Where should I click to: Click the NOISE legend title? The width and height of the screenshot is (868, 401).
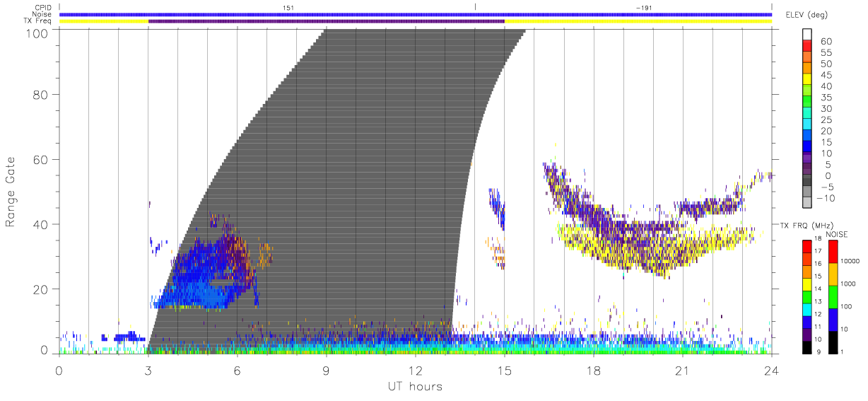[x=838, y=234]
